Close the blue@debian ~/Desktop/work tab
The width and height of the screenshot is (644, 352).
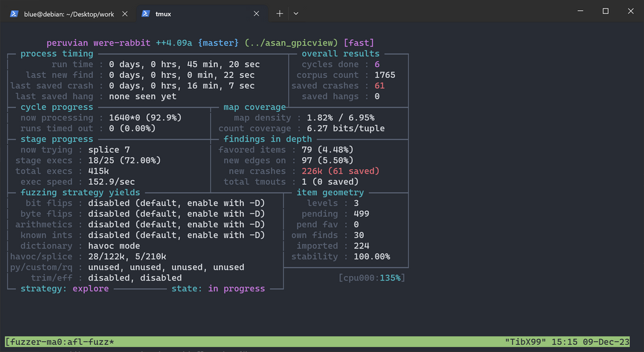124,13
